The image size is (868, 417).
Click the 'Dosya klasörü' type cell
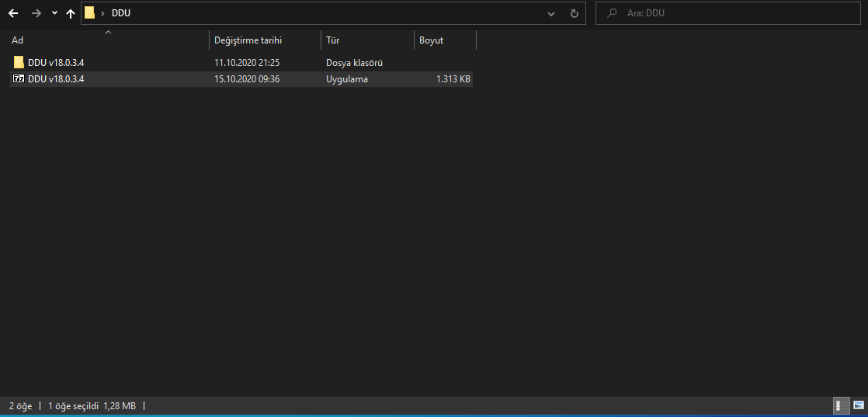354,63
